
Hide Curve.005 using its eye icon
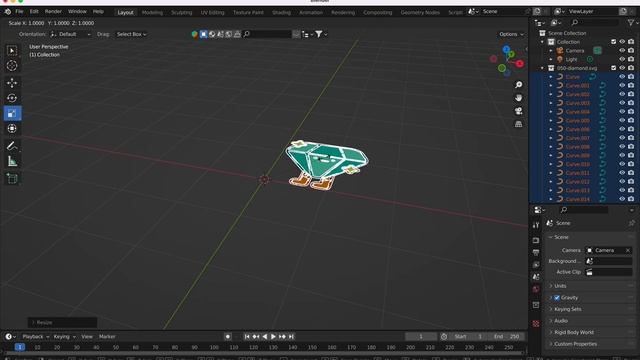(622, 120)
